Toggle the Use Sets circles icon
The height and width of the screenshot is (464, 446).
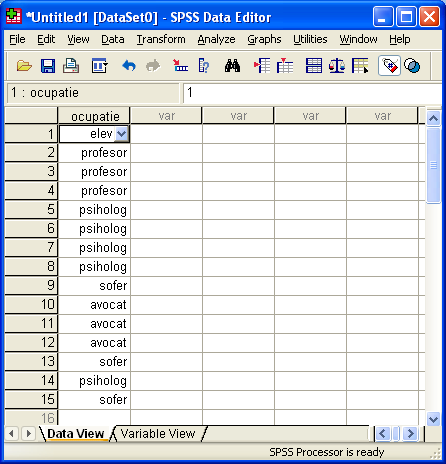point(412,66)
